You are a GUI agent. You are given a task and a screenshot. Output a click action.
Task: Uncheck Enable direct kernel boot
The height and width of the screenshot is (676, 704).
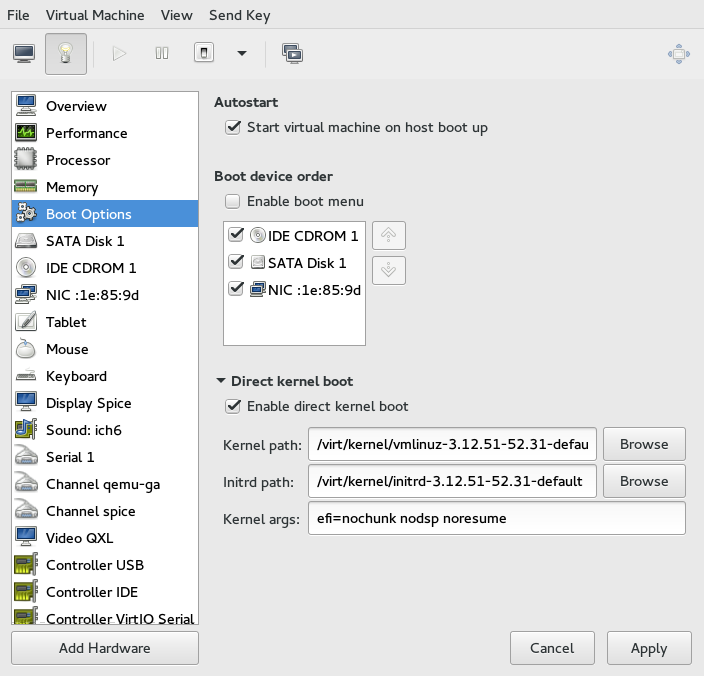pos(233,406)
